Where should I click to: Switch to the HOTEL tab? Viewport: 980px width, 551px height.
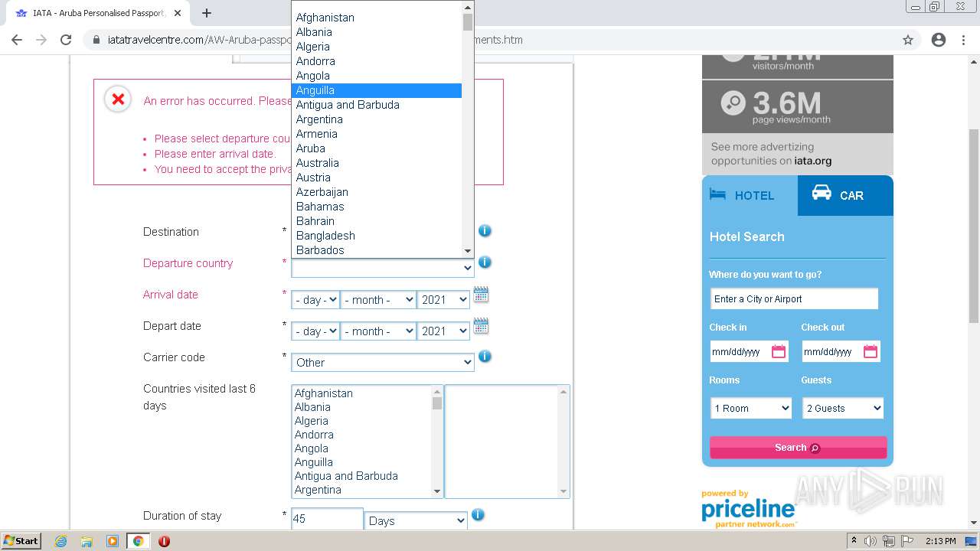[x=750, y=195]
